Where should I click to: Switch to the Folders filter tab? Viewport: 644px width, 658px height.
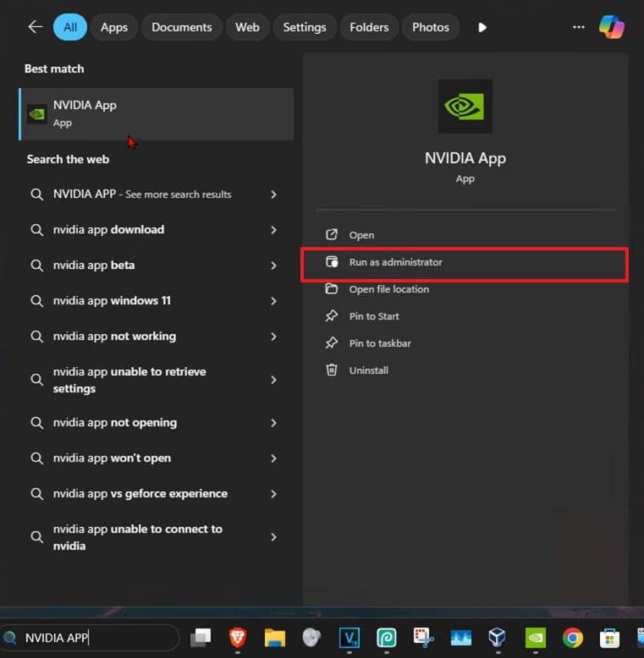369,27
